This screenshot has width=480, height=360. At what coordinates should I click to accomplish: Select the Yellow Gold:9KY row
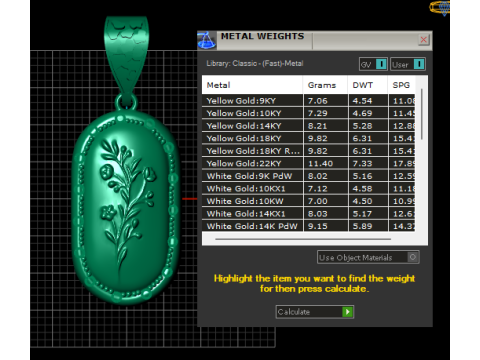[309, 101]
